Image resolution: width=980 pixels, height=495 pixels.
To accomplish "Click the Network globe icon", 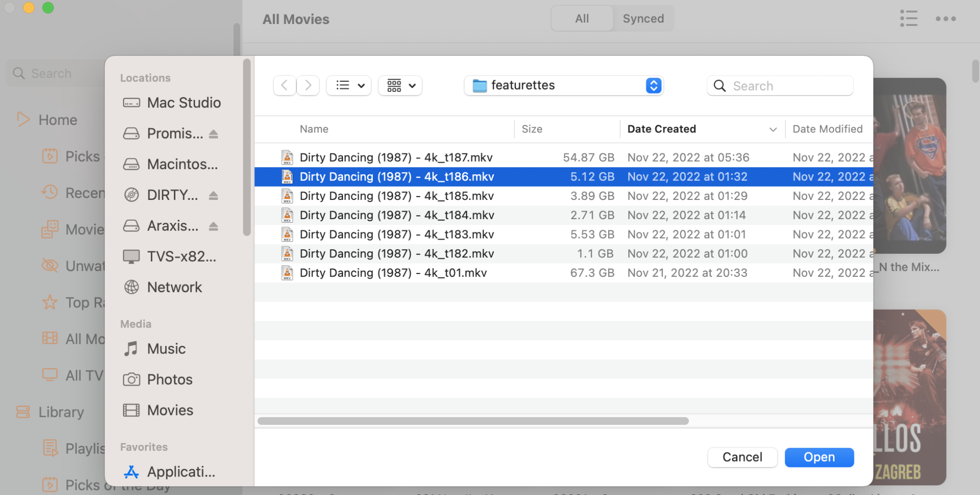I will coord(131,287).
